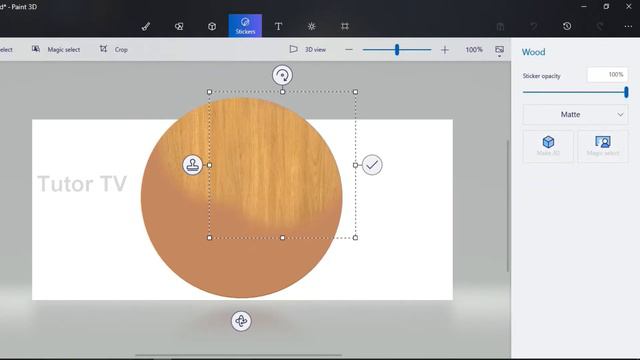Open the Canvas tool
Viewport: 640px width, 360px height.
coord(345,27)
